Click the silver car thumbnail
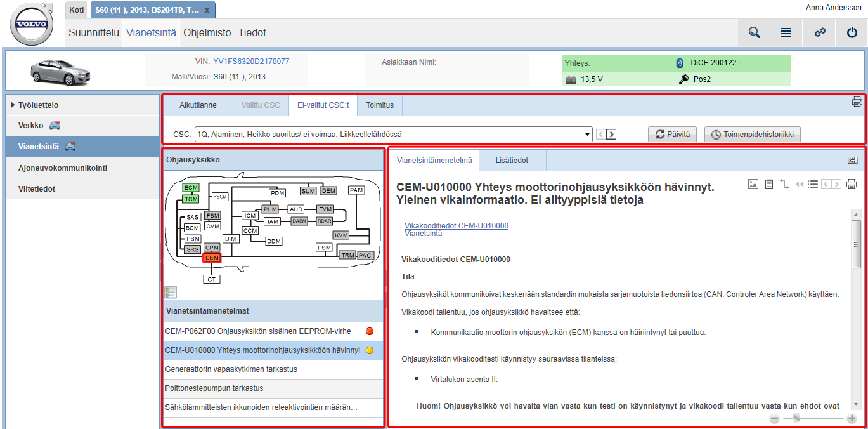 click(62, 71)
